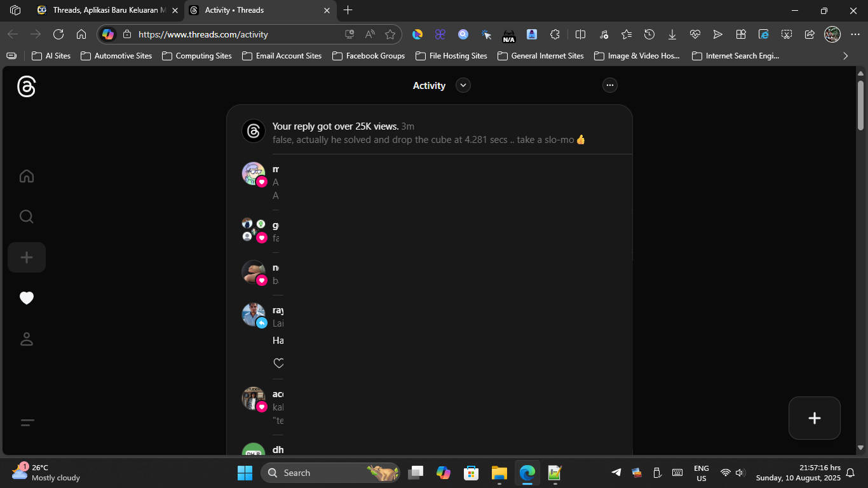The width and height of the screenshot is (868, 488).
Task: Open the Image & Video Hos... folder
Action: (637, 56)
